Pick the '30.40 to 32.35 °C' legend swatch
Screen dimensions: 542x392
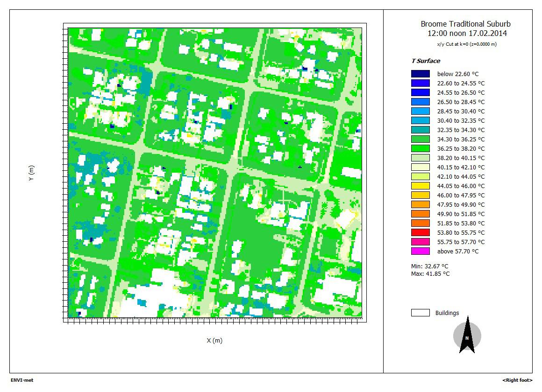point(421,120)
